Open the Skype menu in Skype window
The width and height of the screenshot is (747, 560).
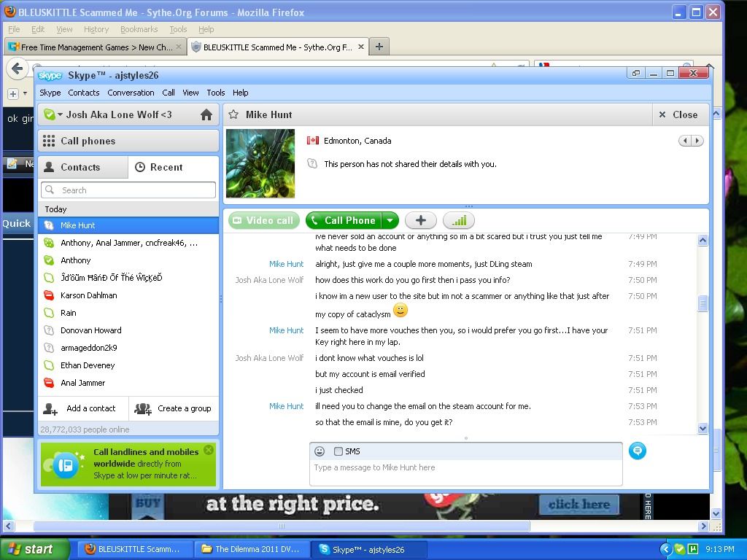point(50,93)
